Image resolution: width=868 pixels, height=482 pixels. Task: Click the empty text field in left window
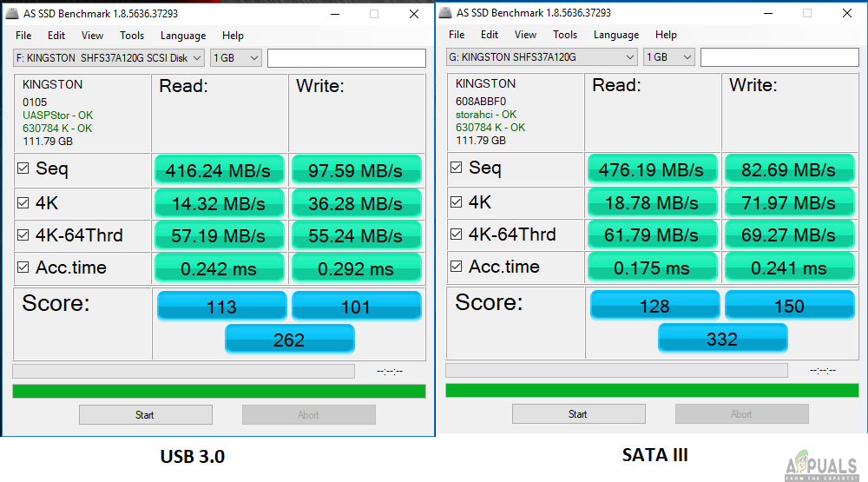tap(346, 58)
